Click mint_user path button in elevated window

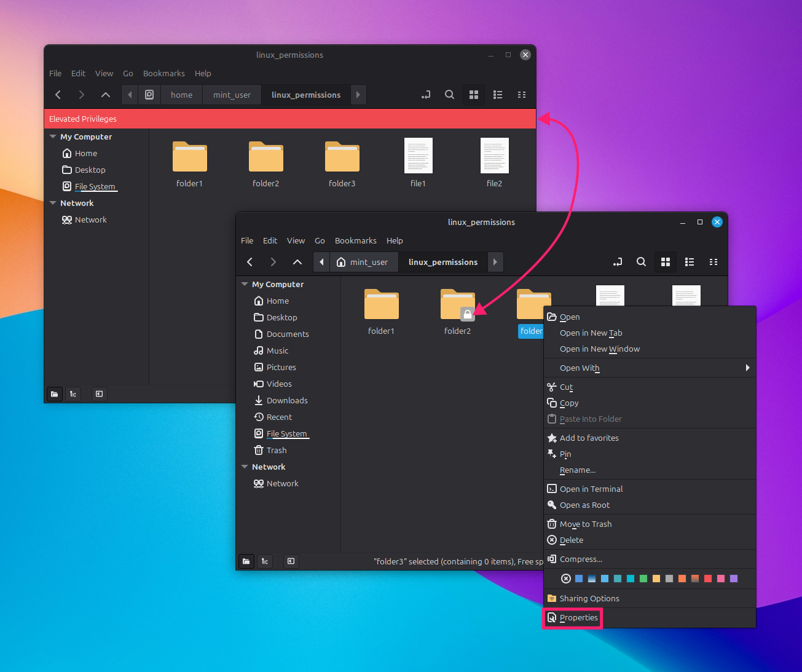pyautogui.click(x=232, y=95)
